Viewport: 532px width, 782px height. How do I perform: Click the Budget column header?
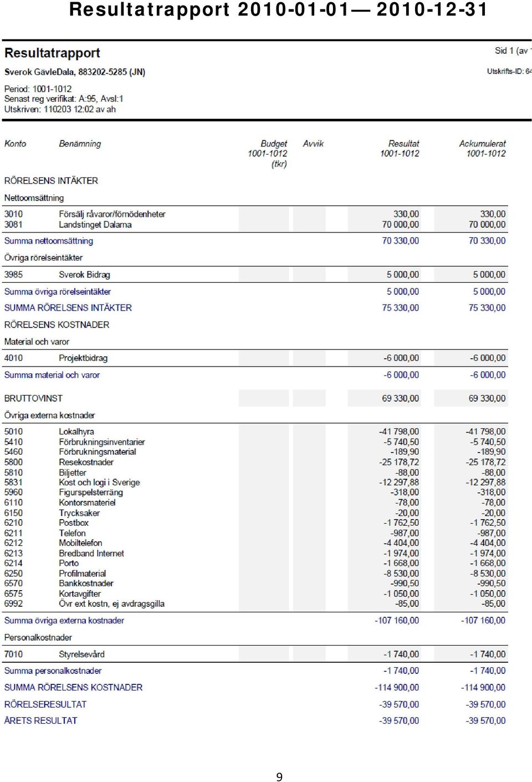(x=273, y=144)
